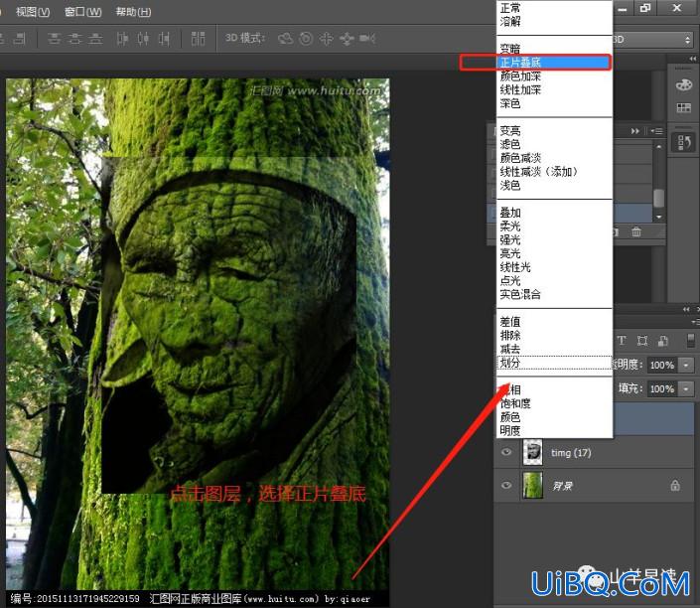Open the opacity 100% slider dropdown
Screen dimensions: 700x608
[686, 365]
